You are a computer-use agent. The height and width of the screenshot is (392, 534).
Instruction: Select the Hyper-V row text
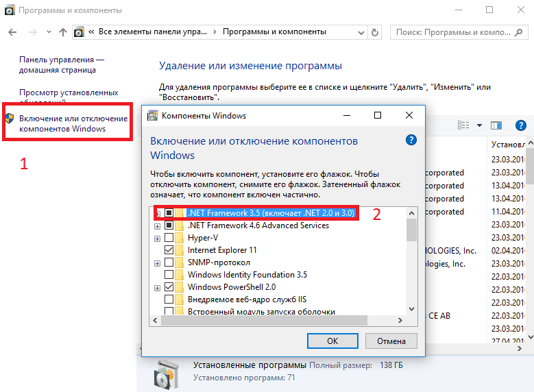coord(203,238)
